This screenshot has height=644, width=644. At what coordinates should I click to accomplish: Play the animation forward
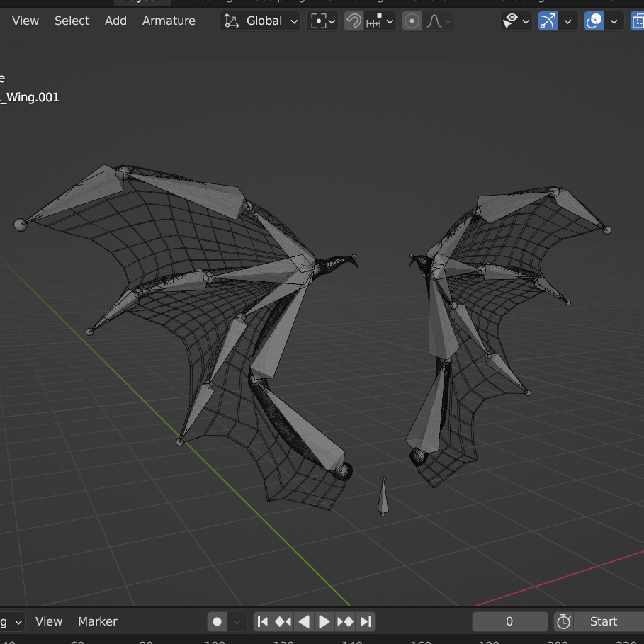coord(324,622)
